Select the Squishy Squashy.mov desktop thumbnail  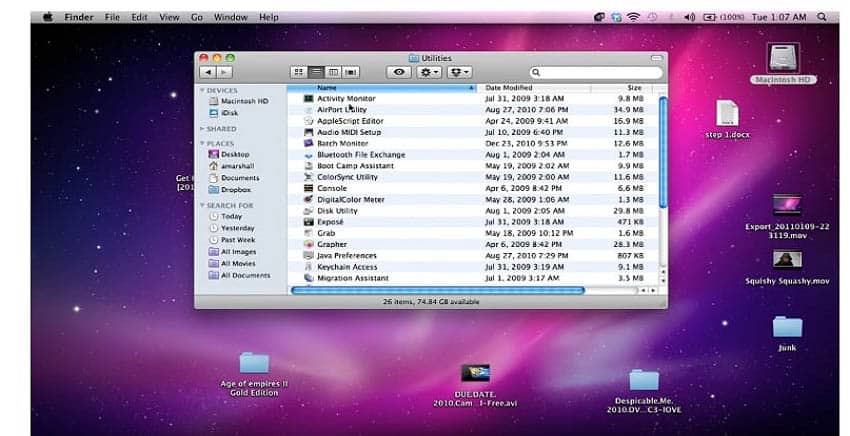787,259
